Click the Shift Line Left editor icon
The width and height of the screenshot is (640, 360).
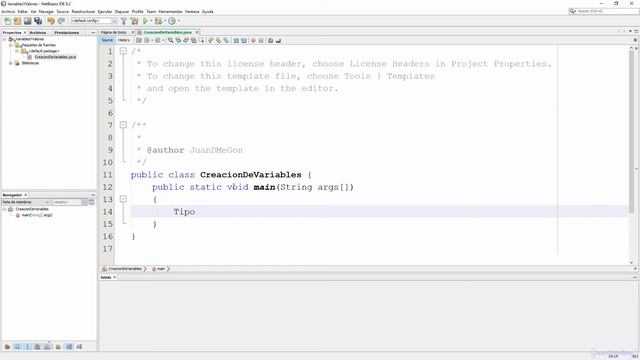click(x=236, y=40)
